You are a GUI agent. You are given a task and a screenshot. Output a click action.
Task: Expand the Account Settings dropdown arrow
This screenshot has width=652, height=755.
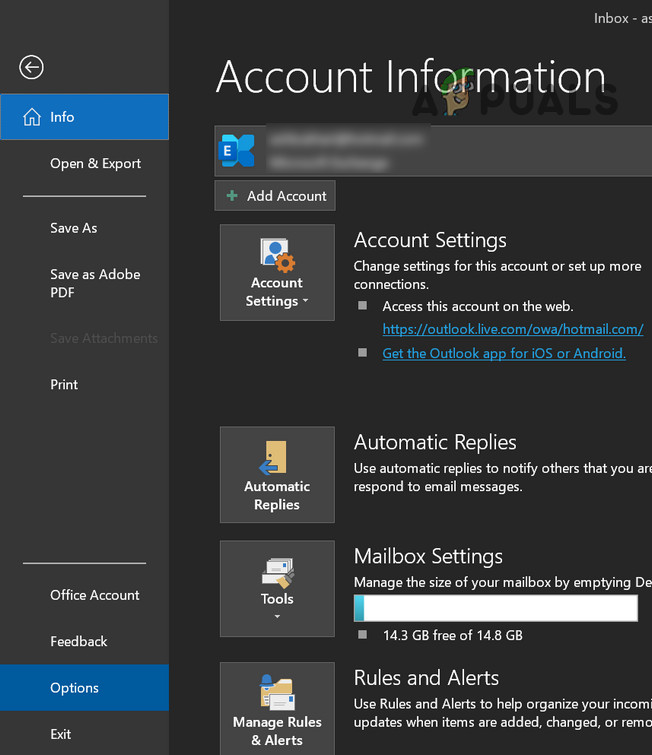tap(306, 302)
